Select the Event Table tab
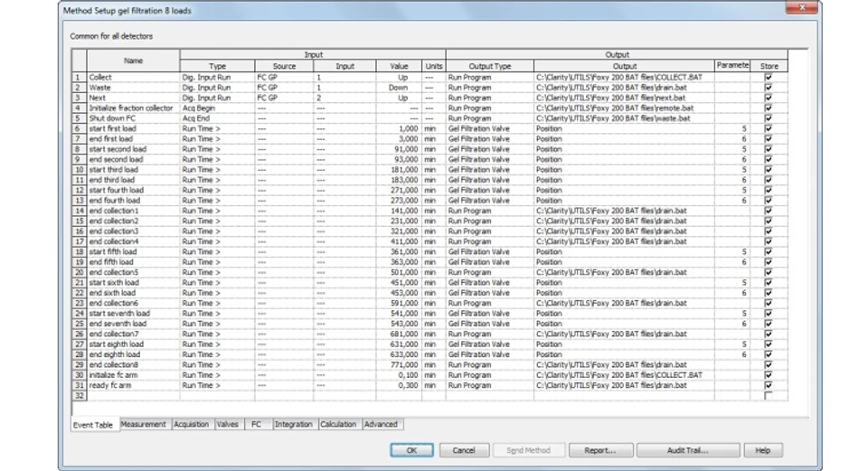 click(x=93, y=425)
